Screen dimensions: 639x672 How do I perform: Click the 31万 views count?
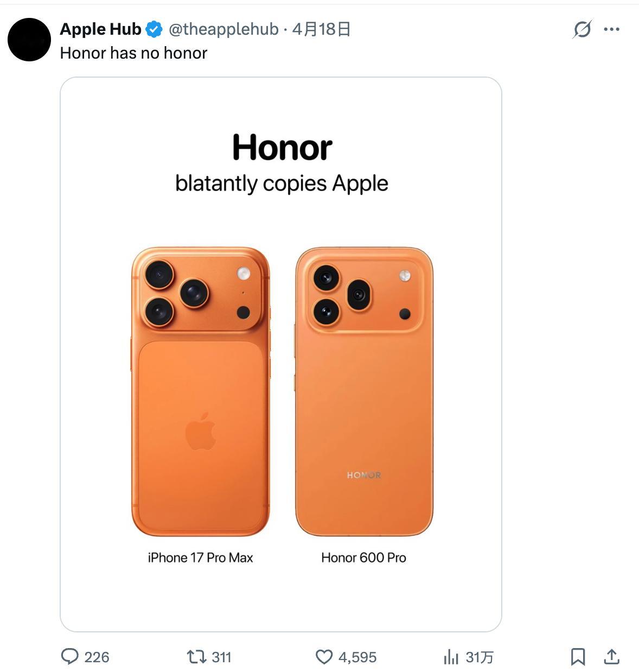pos(480,657)
